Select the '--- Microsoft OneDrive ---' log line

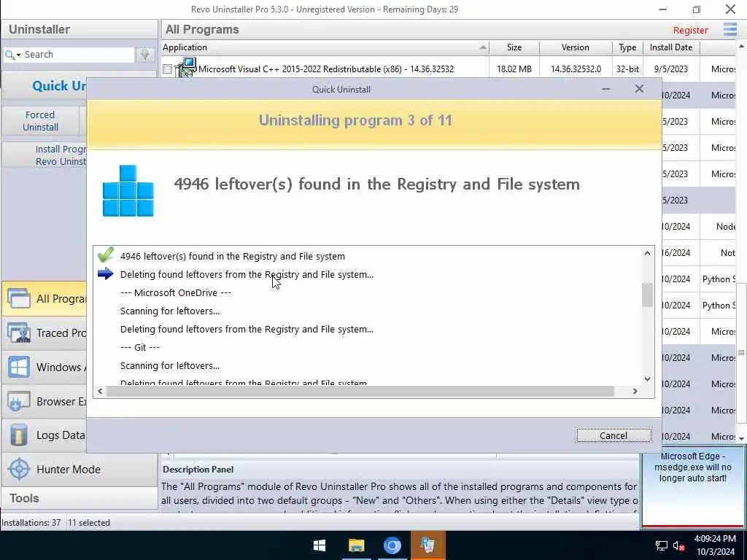(x=176, y=293)
